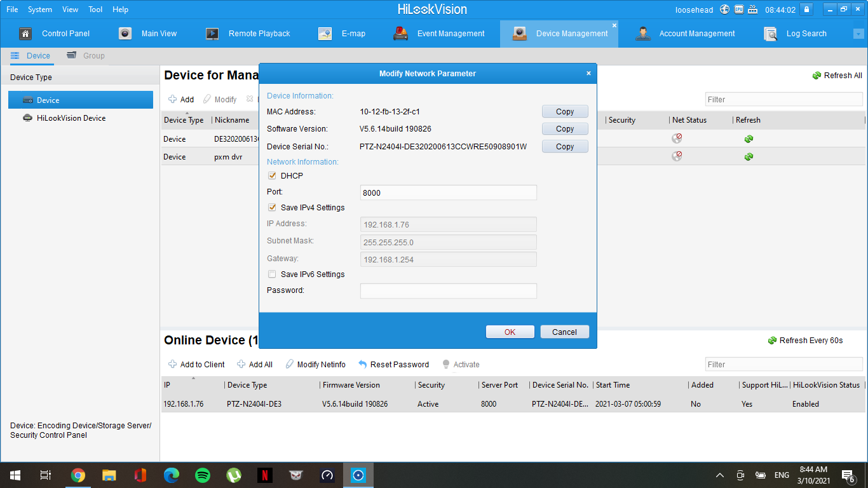Copy the MAC Address
The width and height of the screenshot is (868, 488).
[564, 111]
